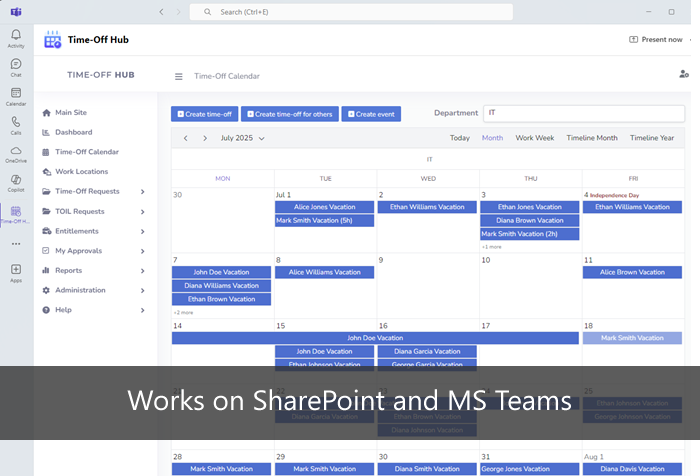Jump to Today in calendar

tap(459, 138)
